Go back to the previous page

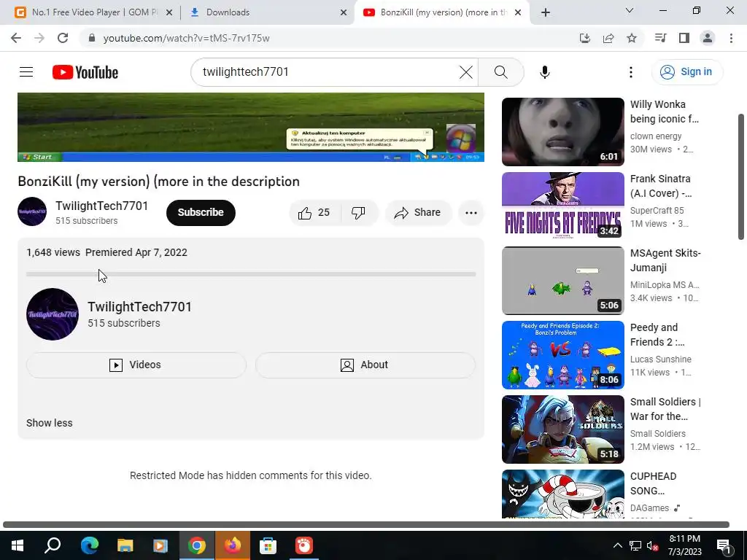16,38
